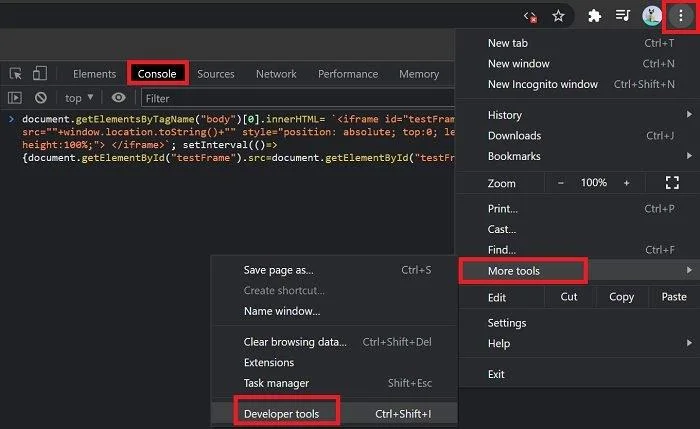Open Task manager from submenu
This screenshot has height=429, width=700.
tap(334, 383)
